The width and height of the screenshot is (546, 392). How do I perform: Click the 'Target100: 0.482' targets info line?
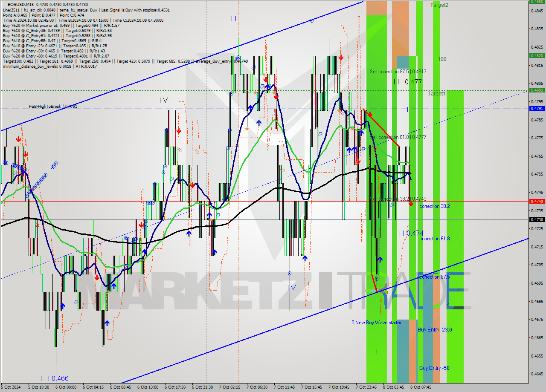point(125,61)
